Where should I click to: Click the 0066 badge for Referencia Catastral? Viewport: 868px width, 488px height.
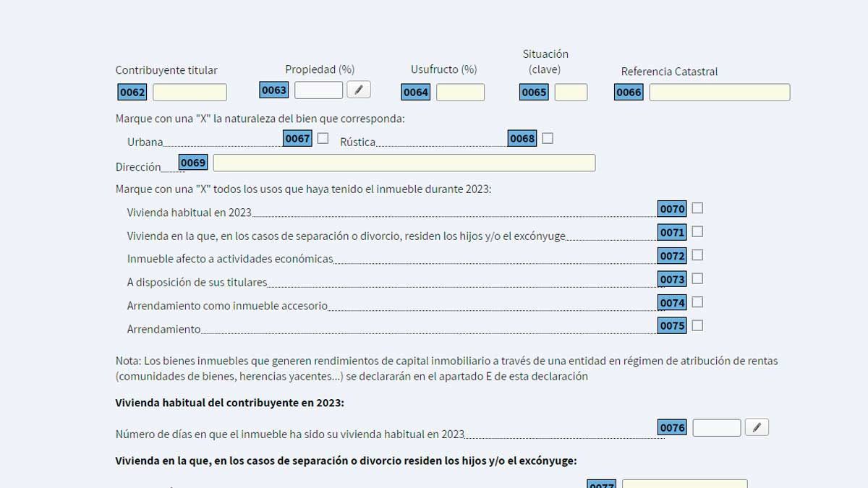628,93
